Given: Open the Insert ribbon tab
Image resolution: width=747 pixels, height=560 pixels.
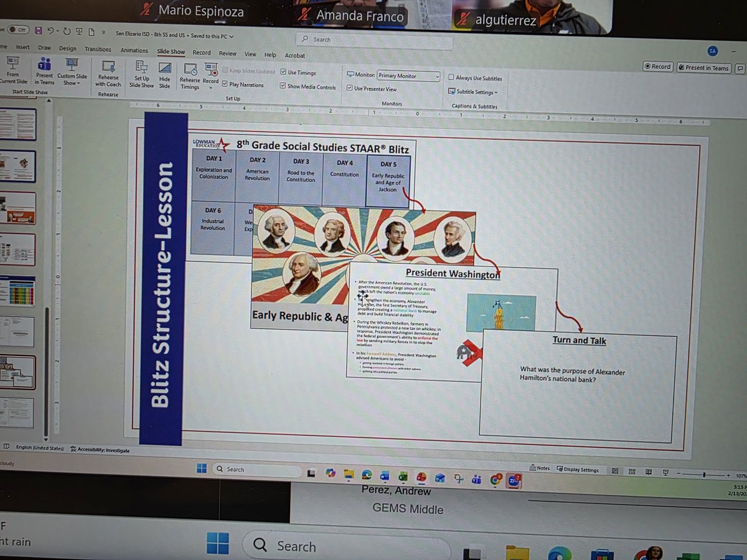Looking at the screenshot, I should [x=22, y=47].
